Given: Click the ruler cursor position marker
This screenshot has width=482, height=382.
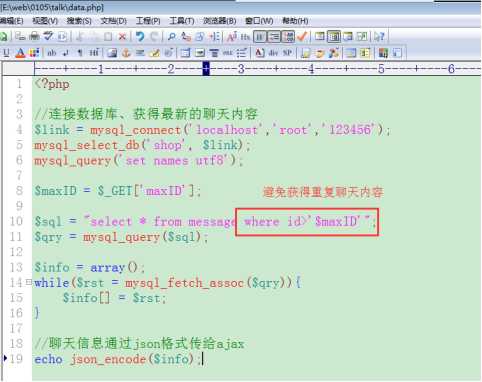Looking at the screenshot, I should pyautogui.click(x=206, y=69).
